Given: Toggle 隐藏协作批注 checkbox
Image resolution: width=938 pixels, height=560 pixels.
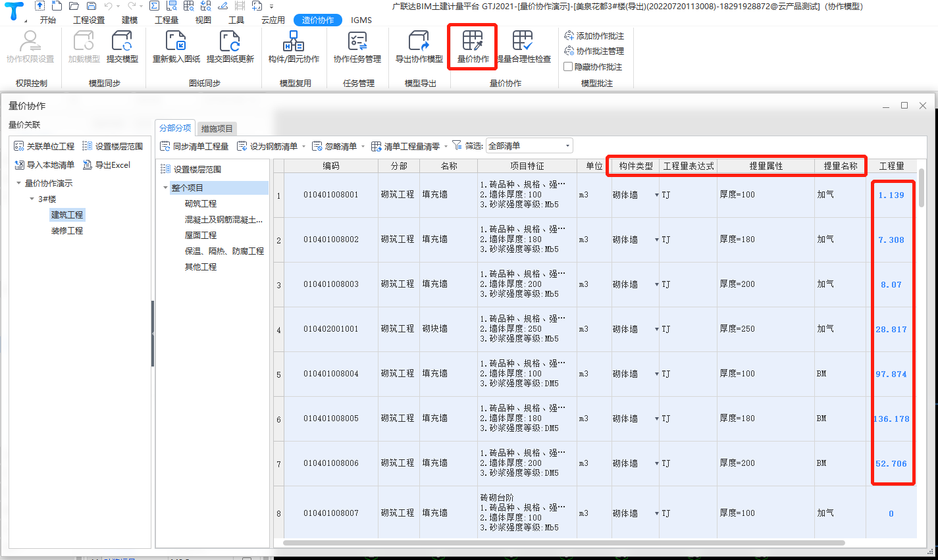Looking at the screenshot, I should click(568, 66).
